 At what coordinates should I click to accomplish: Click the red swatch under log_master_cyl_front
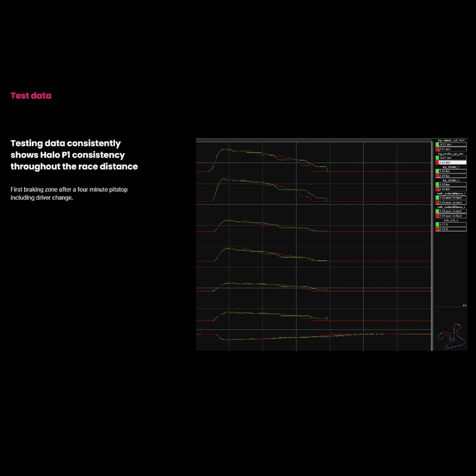(x=437, y=149)
